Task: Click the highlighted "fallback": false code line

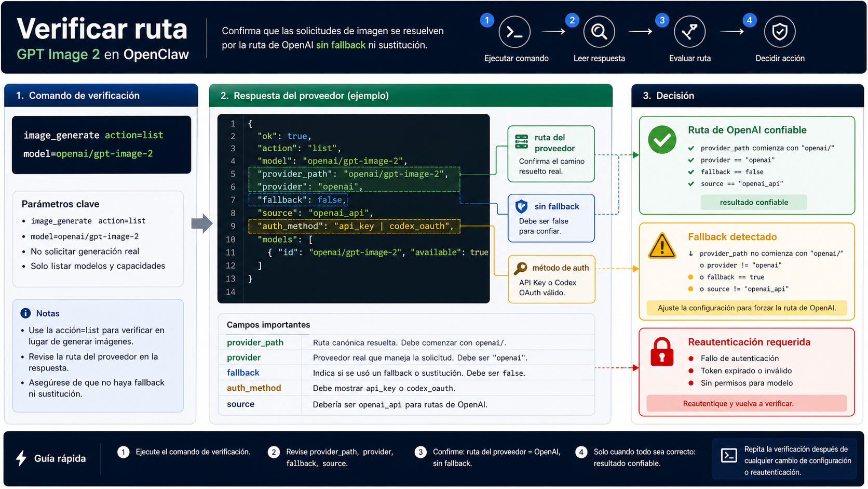Action: (x=298, y=200)
